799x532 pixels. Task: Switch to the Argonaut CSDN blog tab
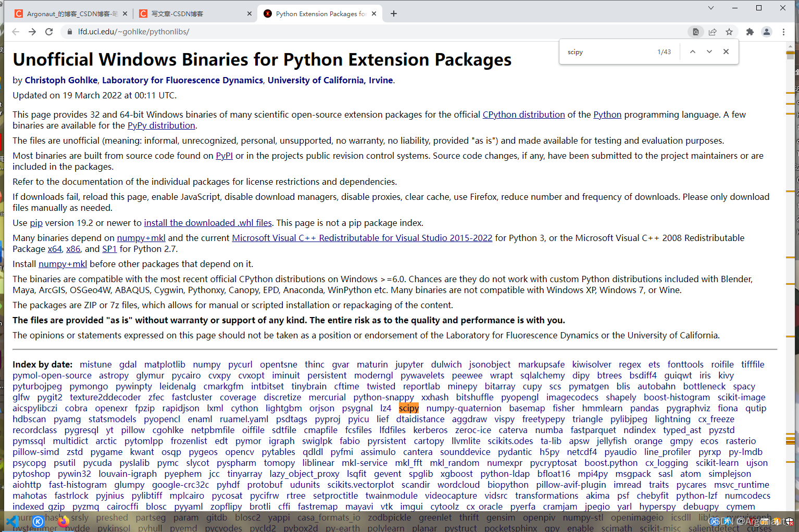point(71,14)
